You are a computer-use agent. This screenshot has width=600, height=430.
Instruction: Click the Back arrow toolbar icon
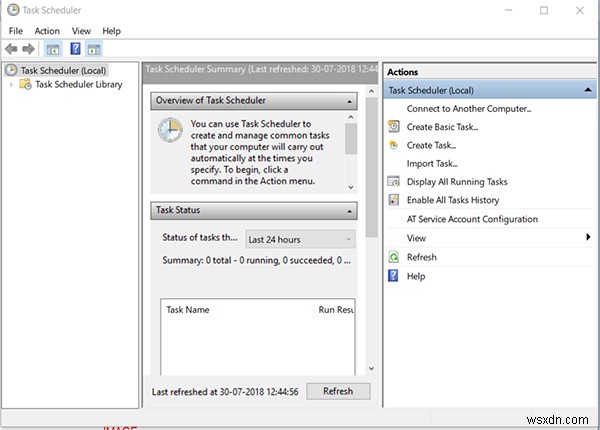(x=11, y=49)
